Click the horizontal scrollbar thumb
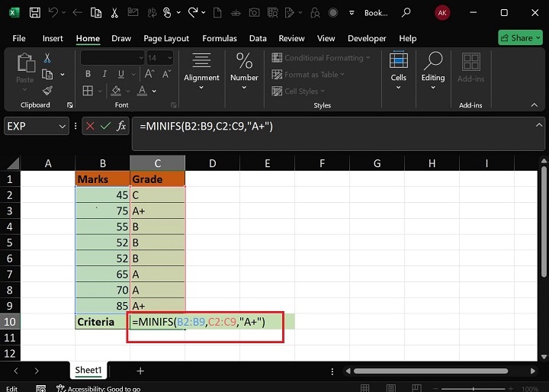549x392 pixels. [431, 371]
